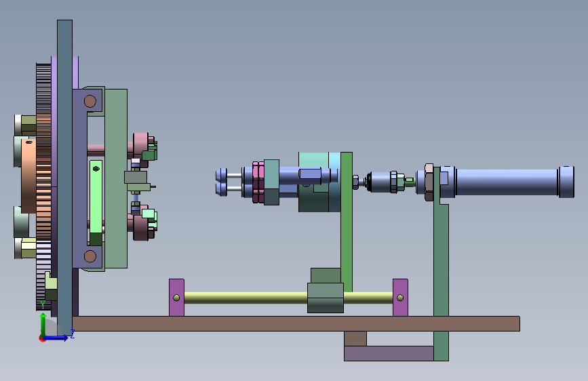The height and width of the screenshot is (381, 588).
Task: Click the blue Z axis arrow
Action: (56, 338)
